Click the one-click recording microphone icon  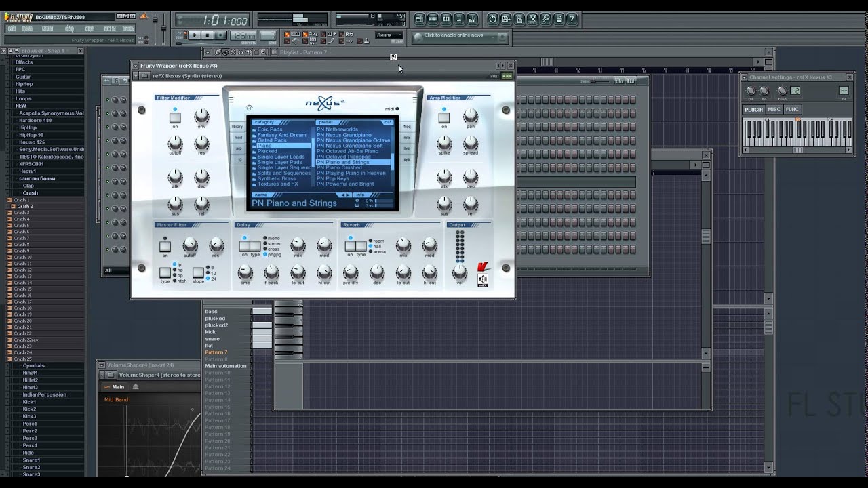click(546, 19)
